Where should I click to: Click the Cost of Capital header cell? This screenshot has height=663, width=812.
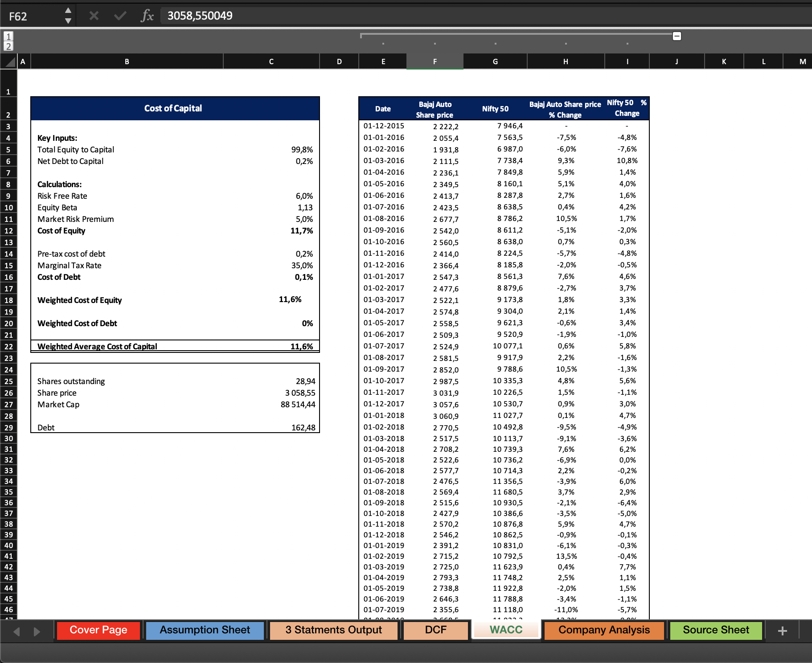click(x=175, y=108)
